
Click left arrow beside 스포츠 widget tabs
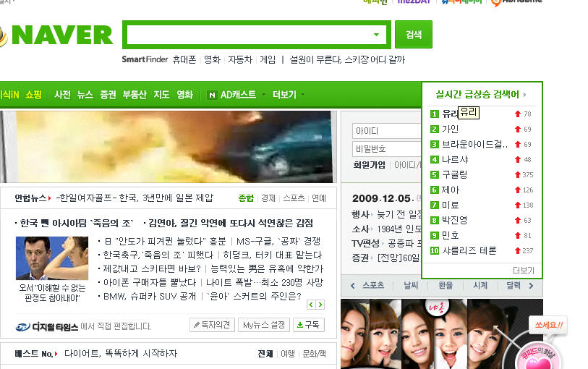click(x=352, y=286)
